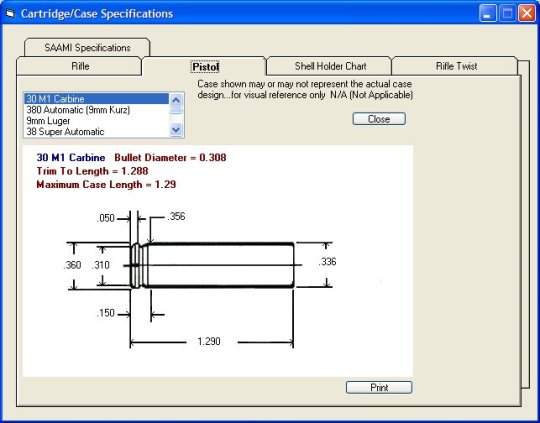Close the window with the red X

(x=527, y=13)
